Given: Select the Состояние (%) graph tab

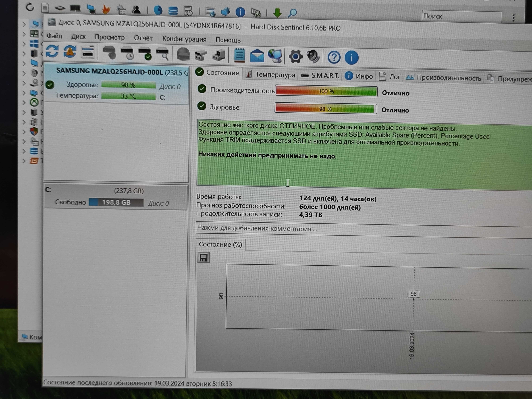Looking at the screenshot, I should coord(221,244).
